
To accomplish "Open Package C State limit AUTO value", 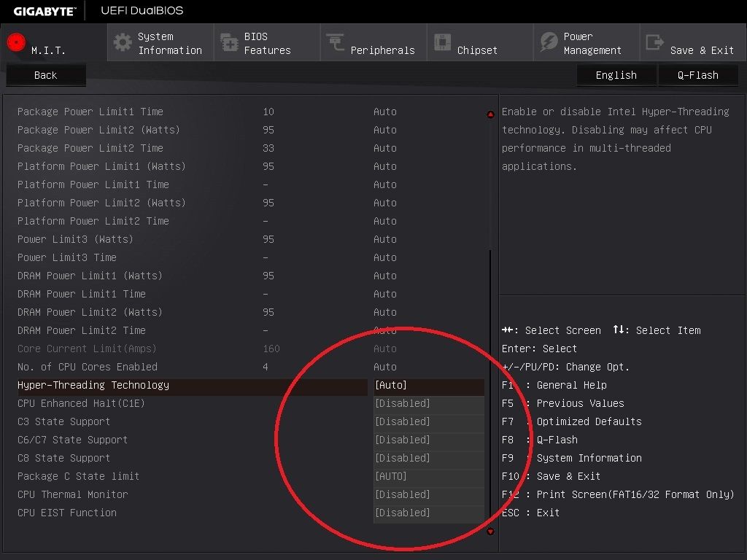I will 428,476.
